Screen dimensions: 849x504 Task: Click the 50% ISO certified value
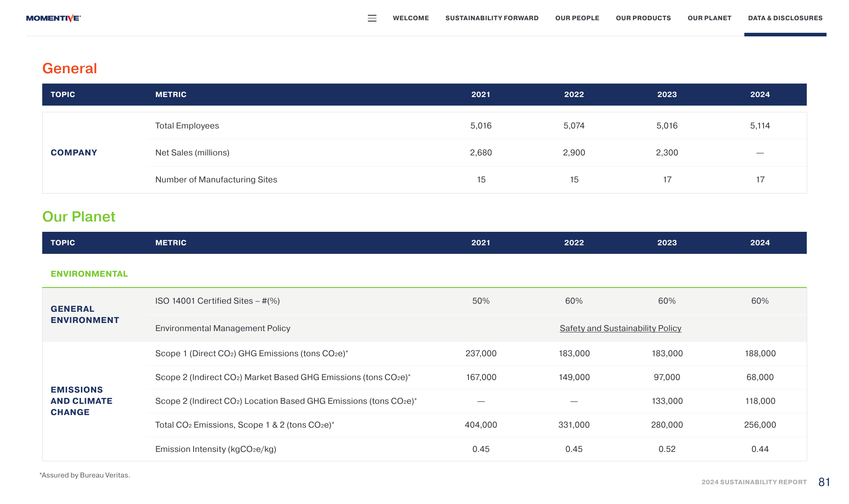click(x=481, y=301)
